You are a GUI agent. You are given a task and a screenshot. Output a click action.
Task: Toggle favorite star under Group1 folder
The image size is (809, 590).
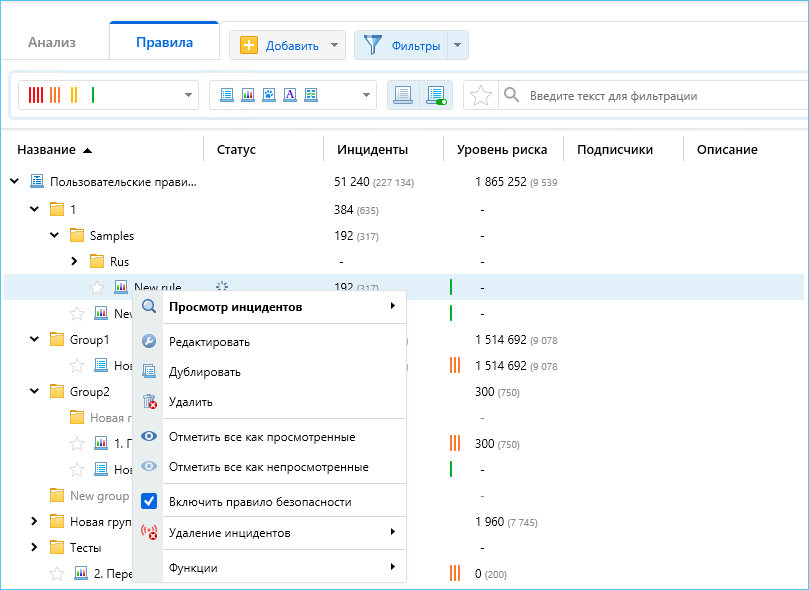(77, 366)
